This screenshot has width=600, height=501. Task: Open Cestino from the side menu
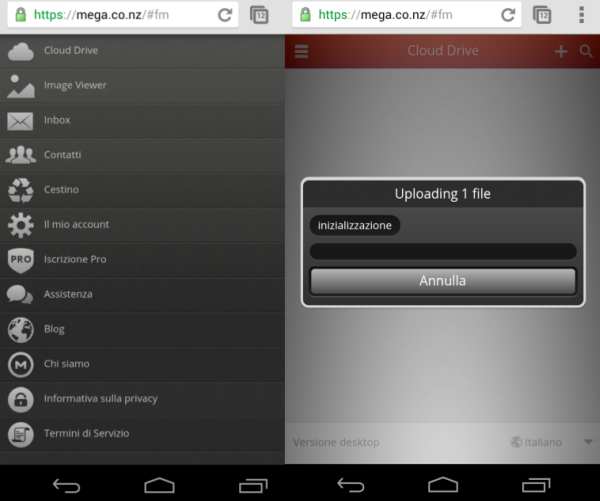[x=142, y=191]
